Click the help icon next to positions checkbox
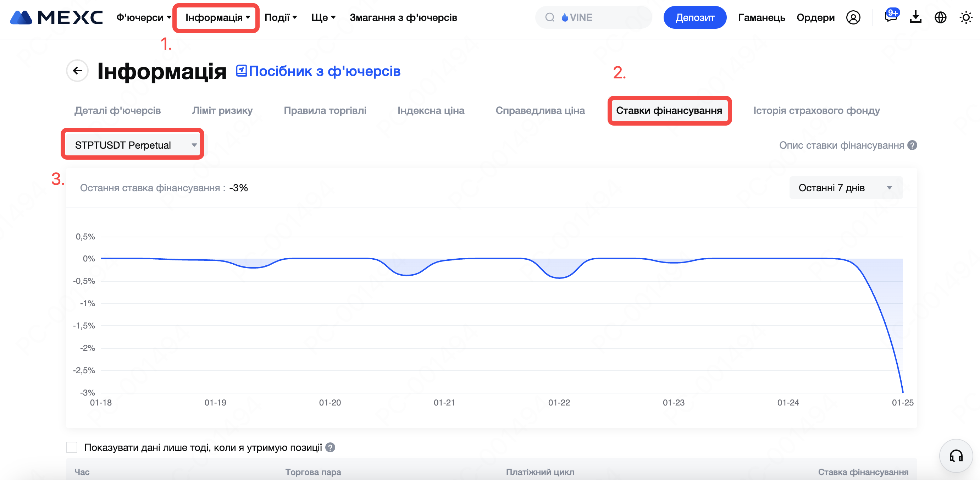 (330, 448)
